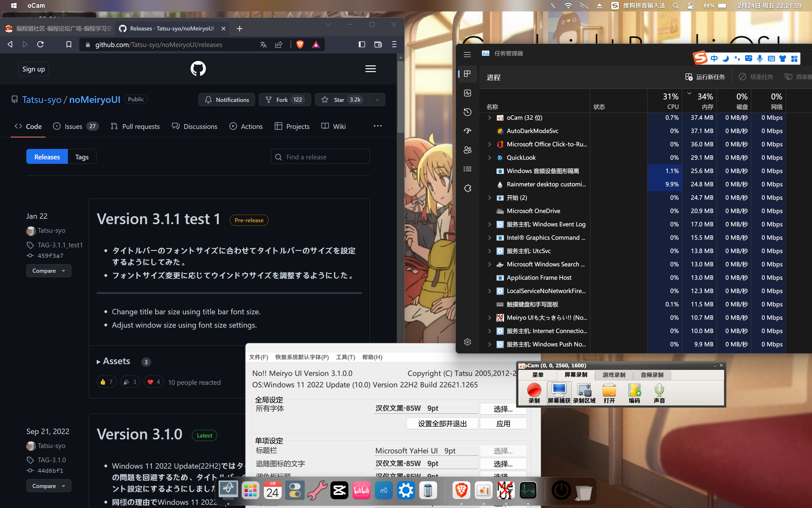Toggle Sogou 中 Chinese/English input mode
Image resolution: width=812 pixels, height=508 pixels.
click(x=714, y=58)
